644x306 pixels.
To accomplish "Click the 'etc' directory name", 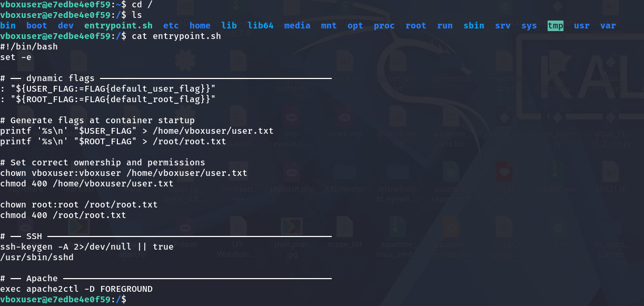I will click(x=171, y=25).
